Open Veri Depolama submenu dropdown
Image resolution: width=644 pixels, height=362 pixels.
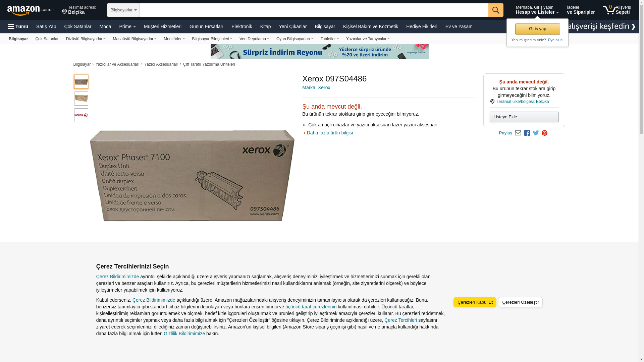pos(254,39)
